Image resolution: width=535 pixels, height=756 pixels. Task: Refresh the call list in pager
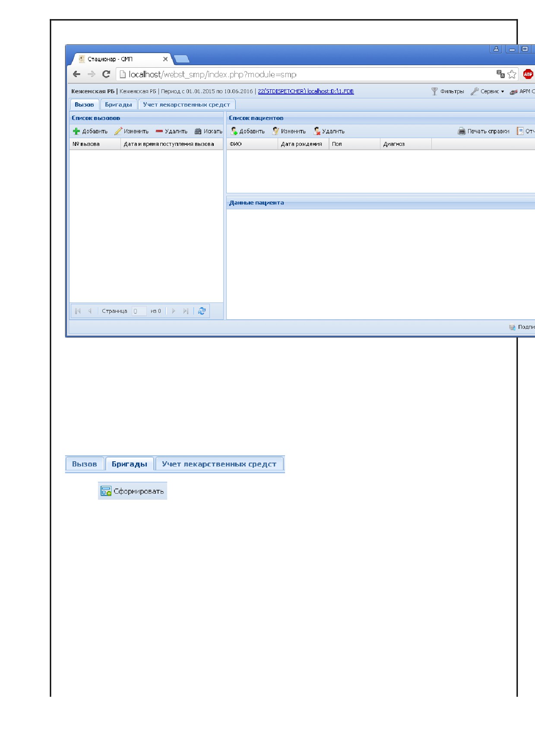point(202,311)
